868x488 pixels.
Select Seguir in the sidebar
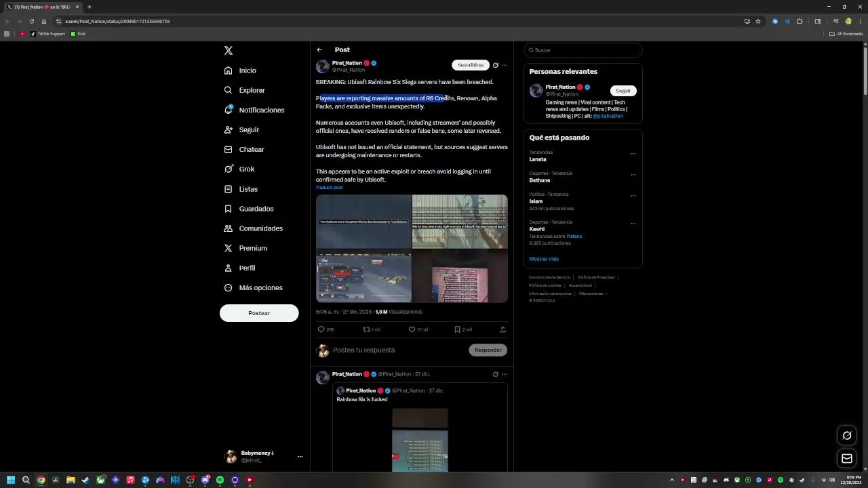click(241, 129)
